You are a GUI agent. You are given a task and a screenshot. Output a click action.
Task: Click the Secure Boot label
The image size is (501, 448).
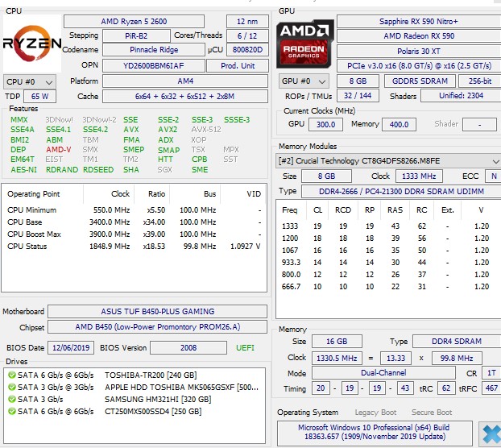click(x=432, y=413)
